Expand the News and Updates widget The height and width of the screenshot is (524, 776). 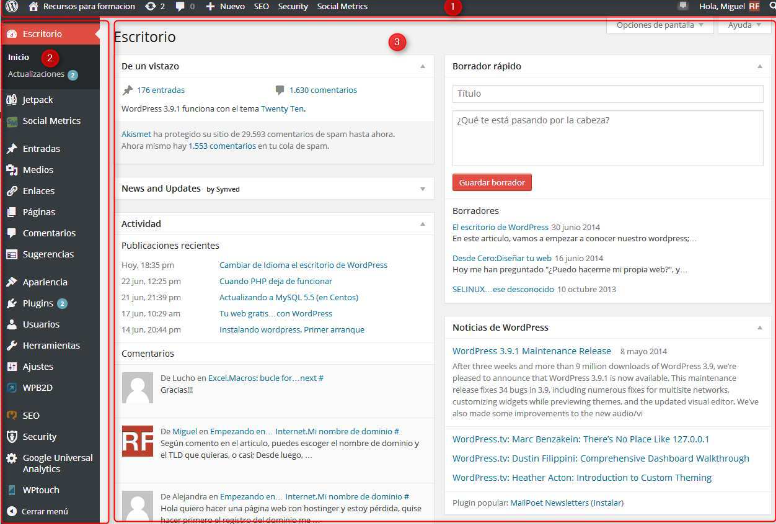click(423, 189)
